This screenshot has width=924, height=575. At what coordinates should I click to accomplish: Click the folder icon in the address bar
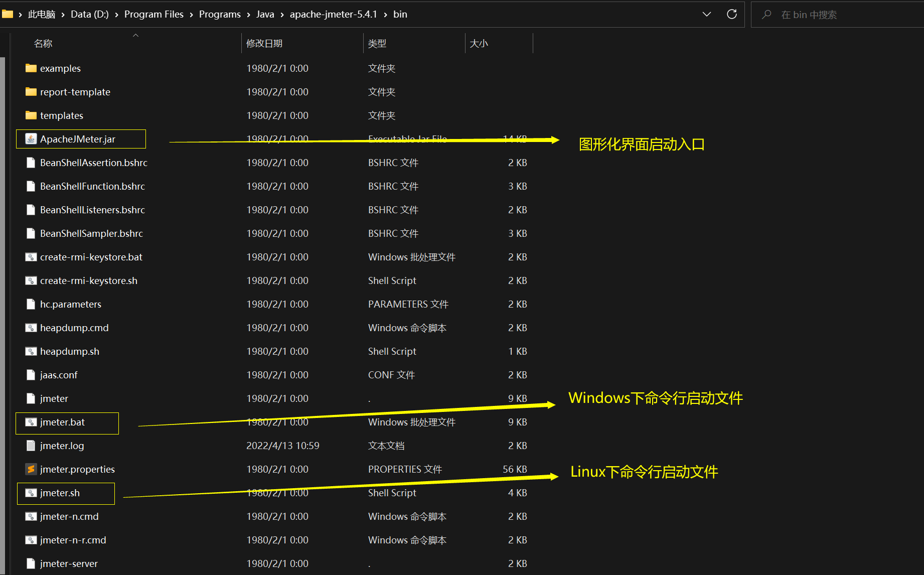pos(8,14)
